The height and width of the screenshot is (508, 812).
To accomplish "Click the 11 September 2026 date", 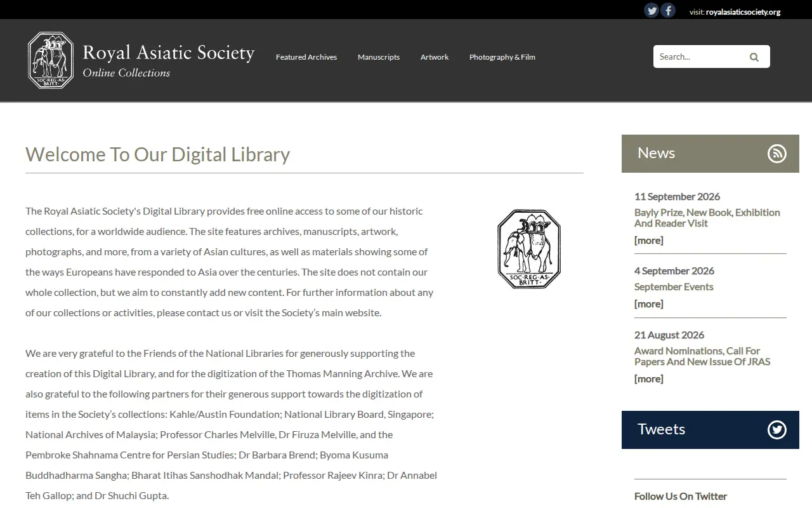I will (x=677, y=197).
